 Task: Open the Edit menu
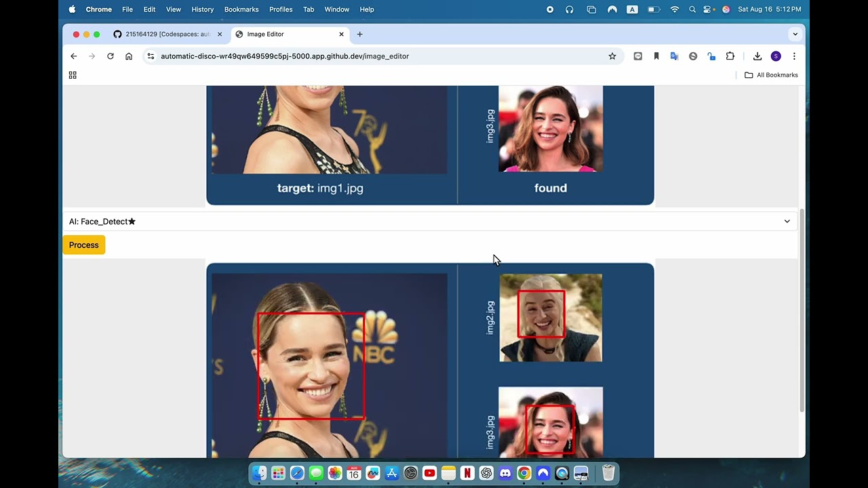point(149,9)
